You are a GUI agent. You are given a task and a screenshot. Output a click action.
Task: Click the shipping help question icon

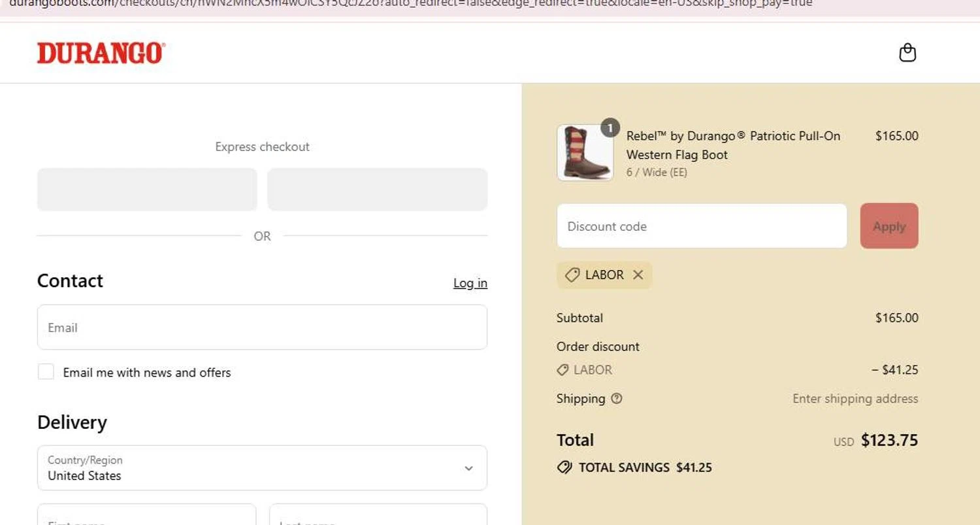pyautogui.click(x=617, y=398)
